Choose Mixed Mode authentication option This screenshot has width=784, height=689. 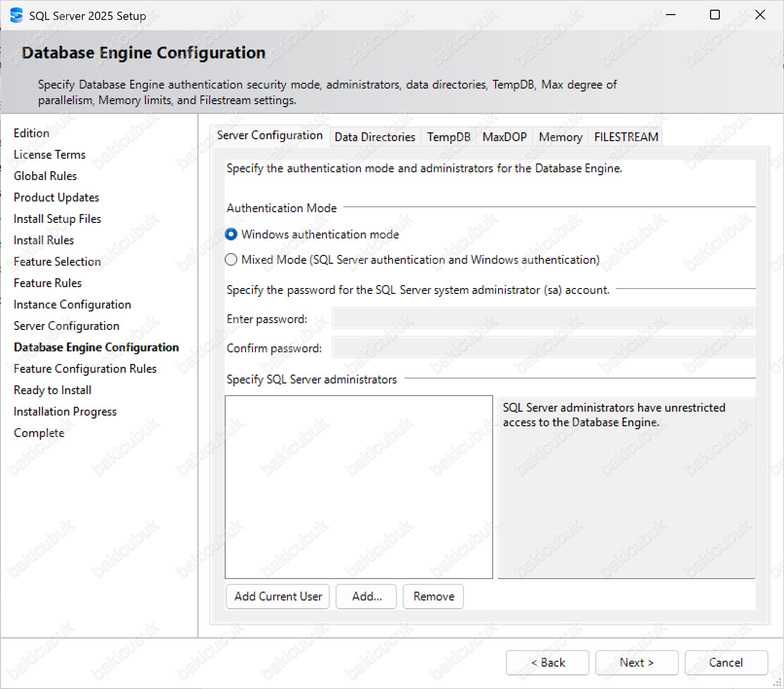pos(232,260)
